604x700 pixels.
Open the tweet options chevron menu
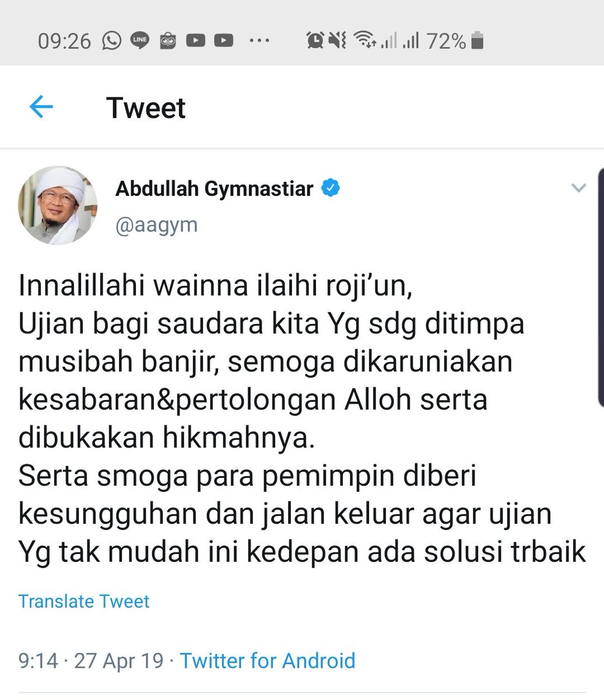(578, 188)
